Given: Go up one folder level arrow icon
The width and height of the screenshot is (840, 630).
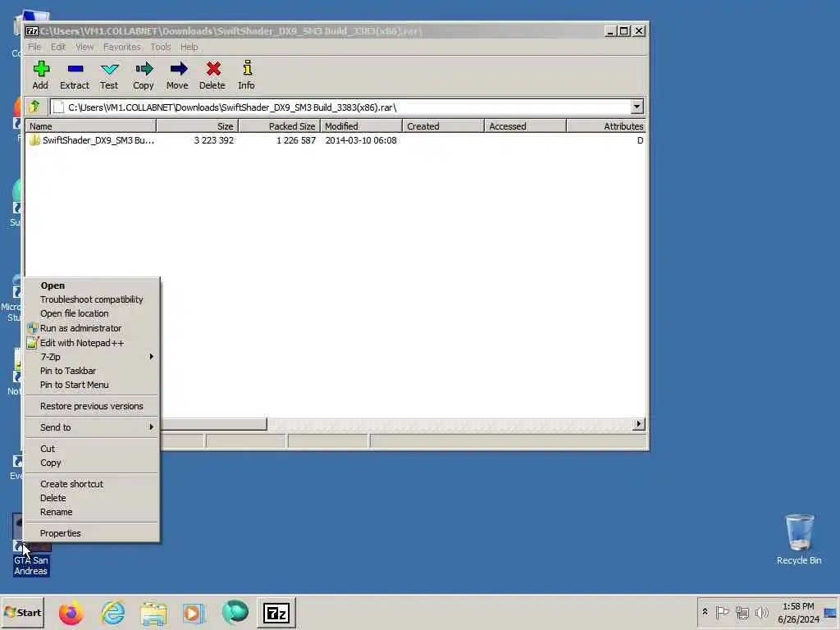Looking at the screenshot, I should click(x=34, y=107).
